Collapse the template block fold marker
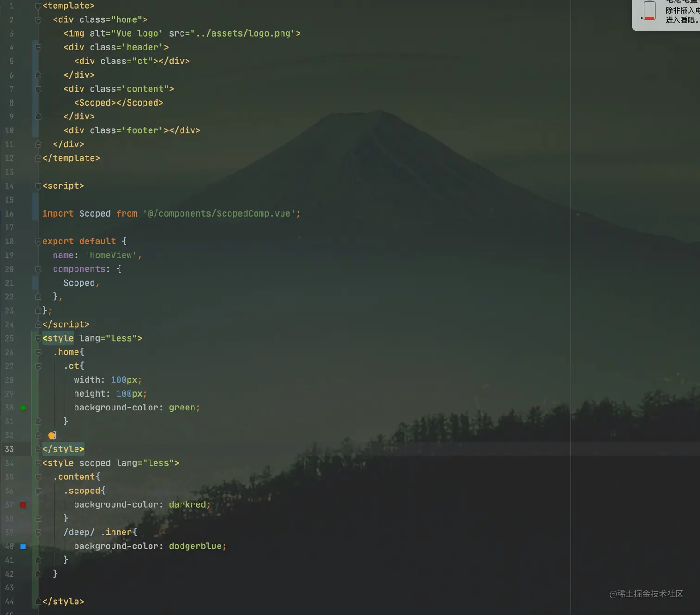 point(38,6)
